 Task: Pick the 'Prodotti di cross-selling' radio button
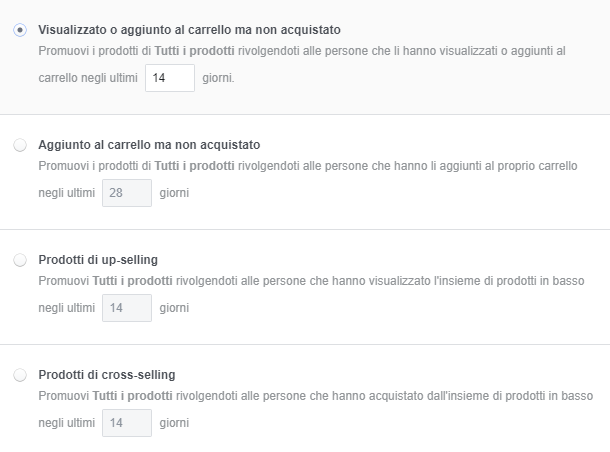20,375
